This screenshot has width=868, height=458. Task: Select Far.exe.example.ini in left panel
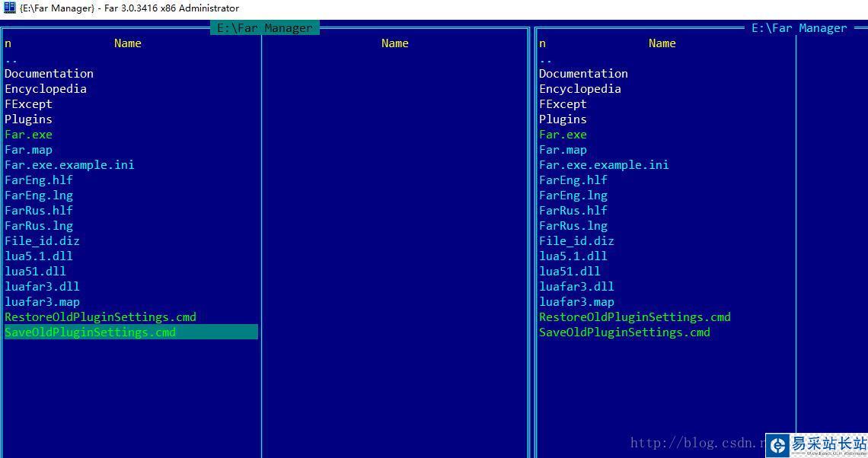[x=69, y=165]
